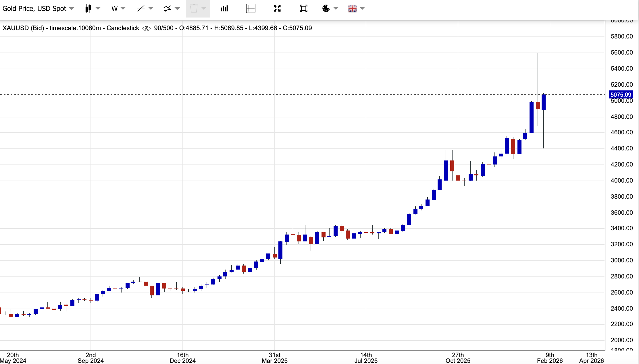Viewport: 639px width, 364px height.
Task: Click the British flag language icon
Action: pyautogui.click(x=353, y=8)
